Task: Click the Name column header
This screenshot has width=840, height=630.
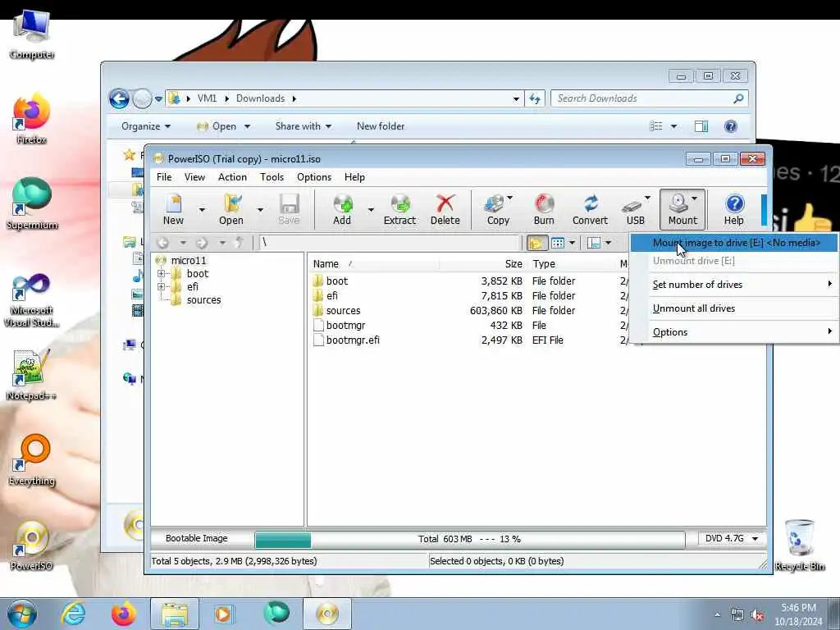Action: click(x=374, y=264)
